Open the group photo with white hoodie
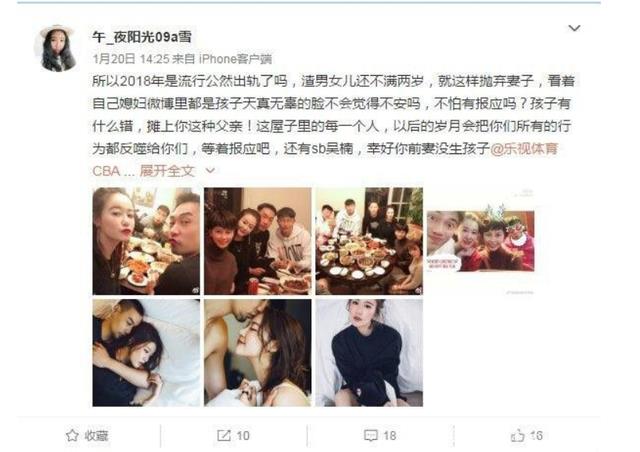 (x=258, y=241)
